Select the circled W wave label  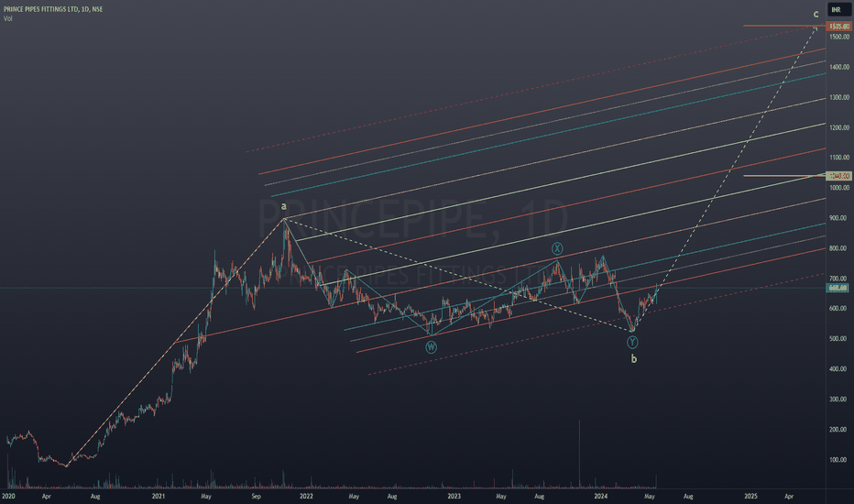click(x=431, y=347)
